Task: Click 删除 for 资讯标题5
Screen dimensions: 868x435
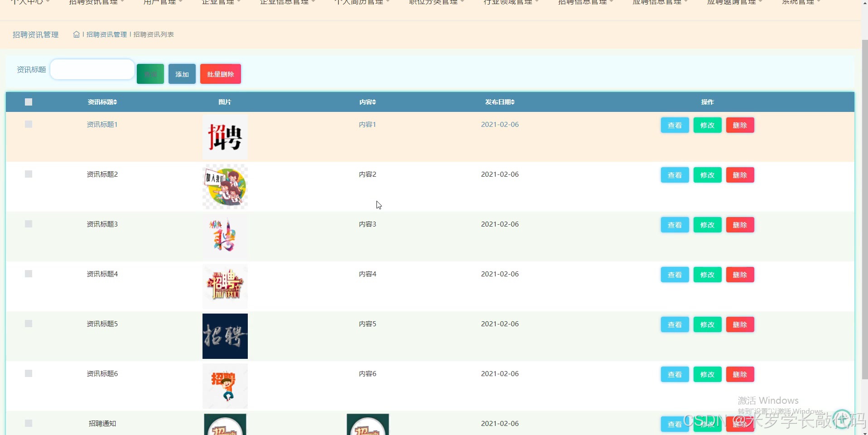Action: [x=740, y=324]
